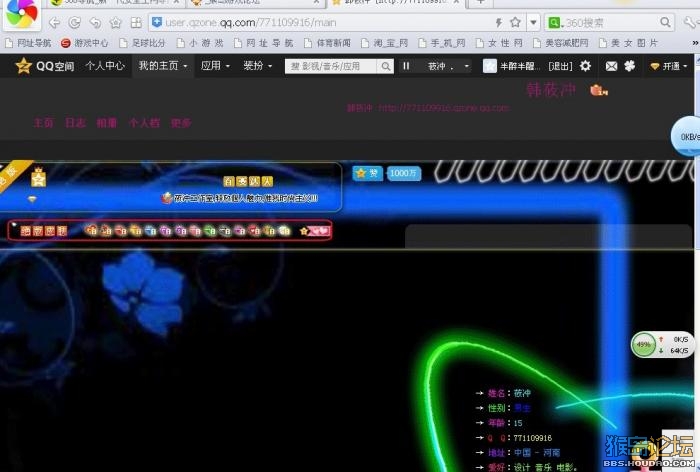Screen dimensions: 700x472
Task: Reload the page with the refresh icon
Action: 75,23
